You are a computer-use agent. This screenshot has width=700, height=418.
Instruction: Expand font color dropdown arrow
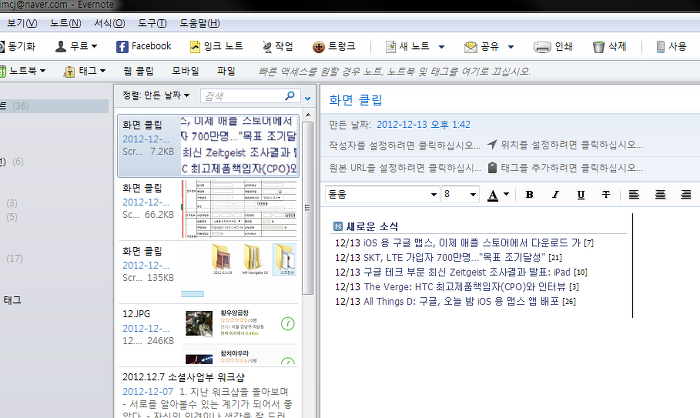point(506,194)
